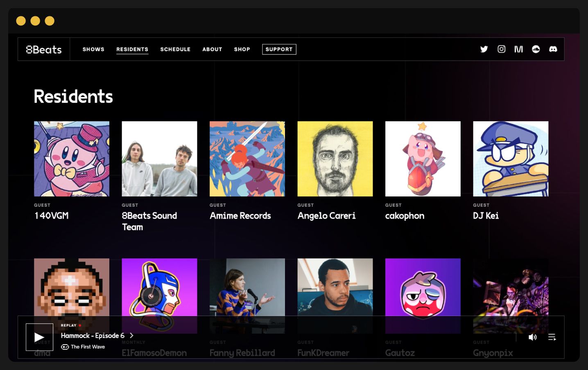This screenshot has width=588, height=370.
Task: Open the DJ Kei name link
Action: pyautogui.click(x=486, y=216)
